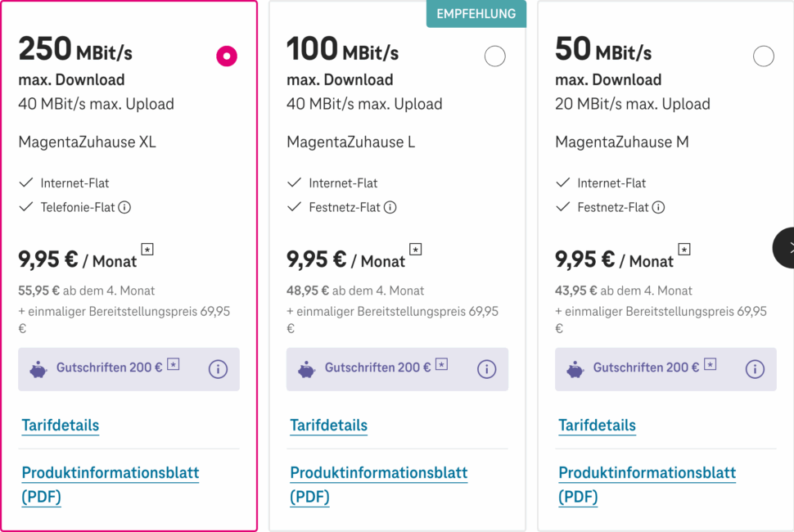794x532 pixels.
Task: Click the piggy bank icon in XL Gutschriften banner
Action: [x=38, y=368]
